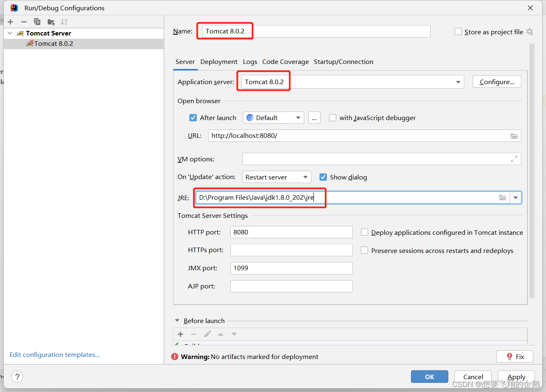This screenshot has height=392, width=546.
Task: Close the Run/Debug Configurations dialog
Action: tap(530, 8)
